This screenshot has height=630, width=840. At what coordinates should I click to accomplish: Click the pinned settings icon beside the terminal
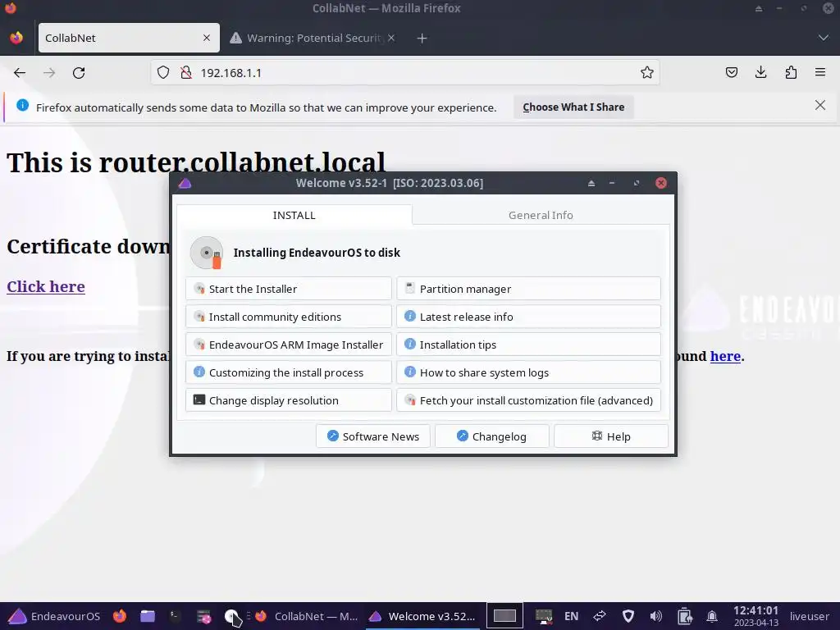point(203,617)
